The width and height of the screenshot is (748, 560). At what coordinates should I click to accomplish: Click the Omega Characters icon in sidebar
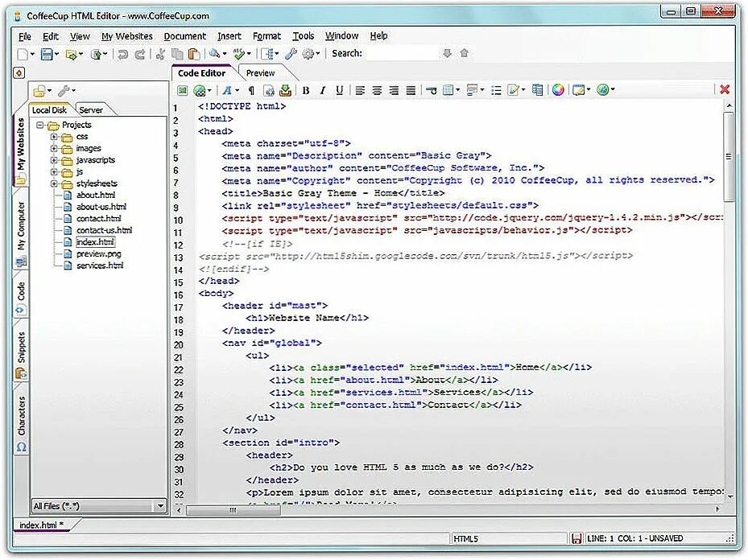pos(22,447)
